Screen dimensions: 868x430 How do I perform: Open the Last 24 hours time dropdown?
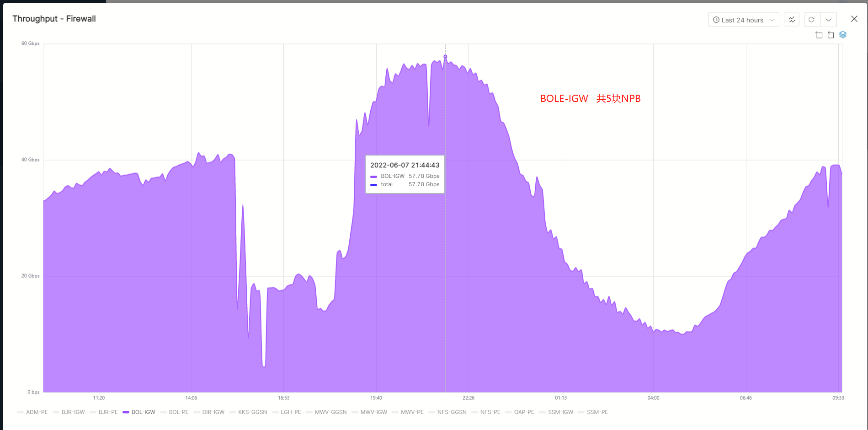(743, 20)
